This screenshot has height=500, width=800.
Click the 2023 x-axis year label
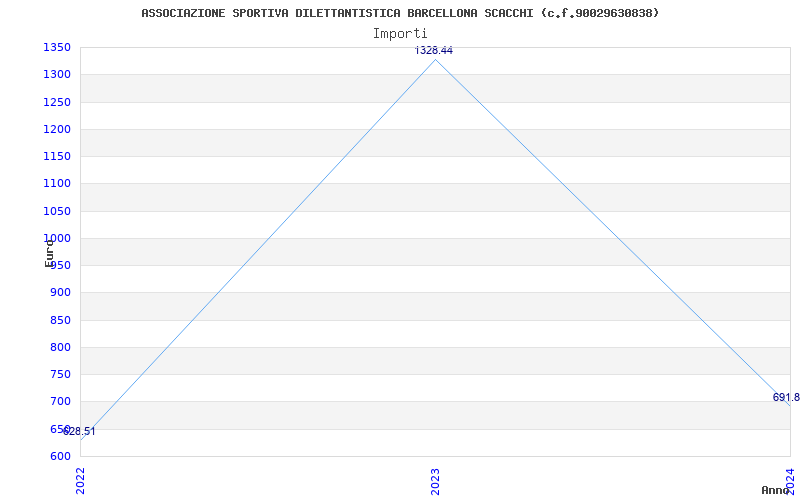pos(435,480)
